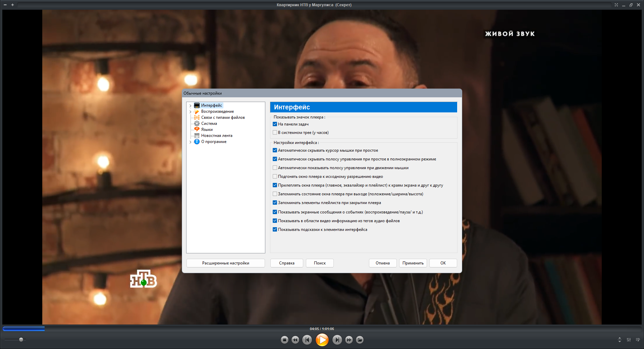Click the Stop playback button
Screen dimensions: 644x349
284,340
